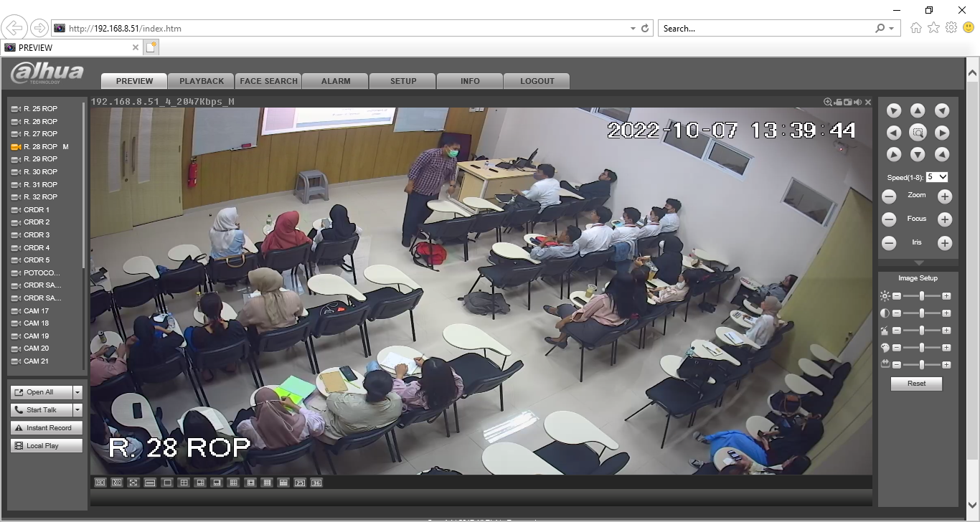Viewport: 980px width, 522px height.
Task: Toggle audio speaker on video window
Action: (x=858, y=102)
